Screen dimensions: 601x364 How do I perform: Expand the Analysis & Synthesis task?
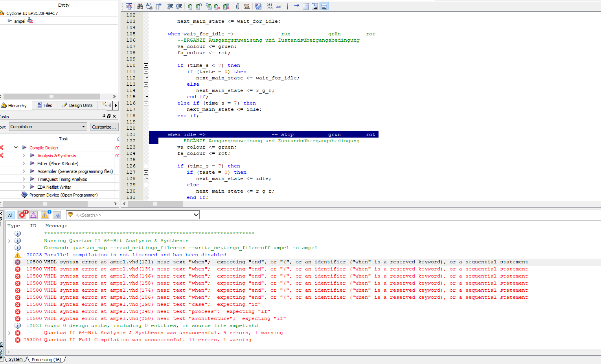point(24,155)
